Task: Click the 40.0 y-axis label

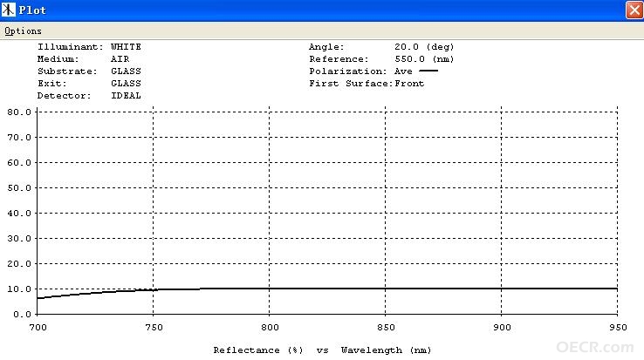Action: [x=19, y=213]
